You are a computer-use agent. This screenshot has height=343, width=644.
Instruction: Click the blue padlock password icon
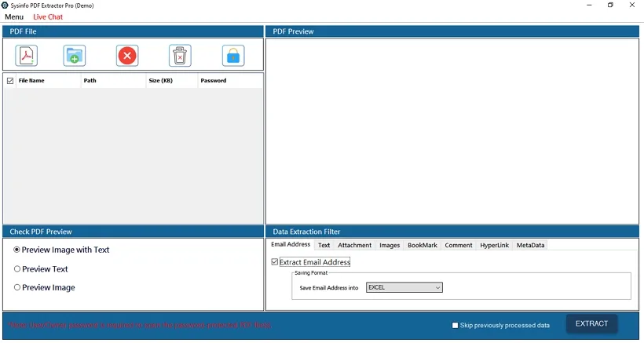coord(233,56)
